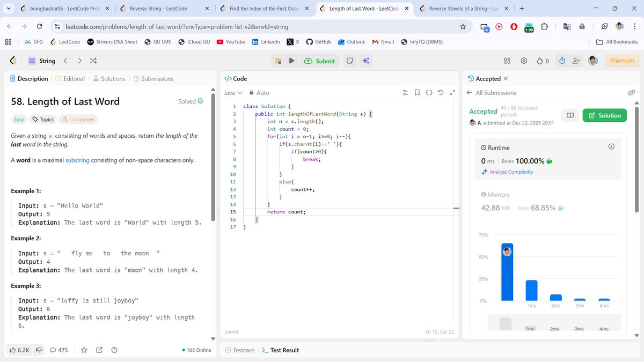The height and width of the screenshot is (362, 644).
Task: Click the green Submit button
Action: click(320, 61)
